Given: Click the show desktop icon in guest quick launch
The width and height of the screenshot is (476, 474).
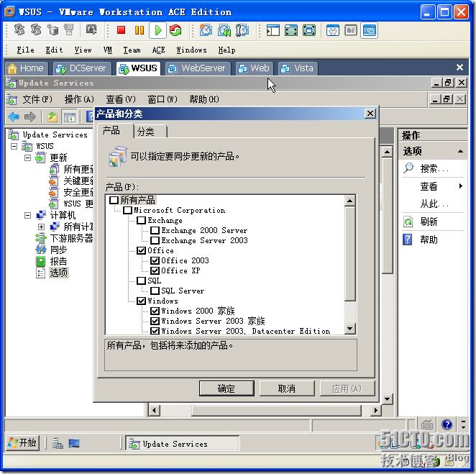Looking at the screenshot, I should tap(74, 443).
